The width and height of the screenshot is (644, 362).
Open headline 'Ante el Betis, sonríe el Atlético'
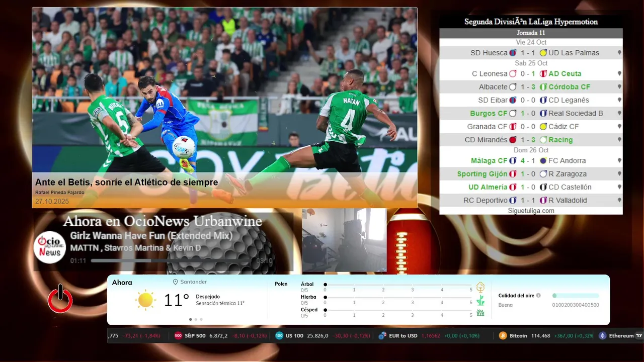click(127, 182)
